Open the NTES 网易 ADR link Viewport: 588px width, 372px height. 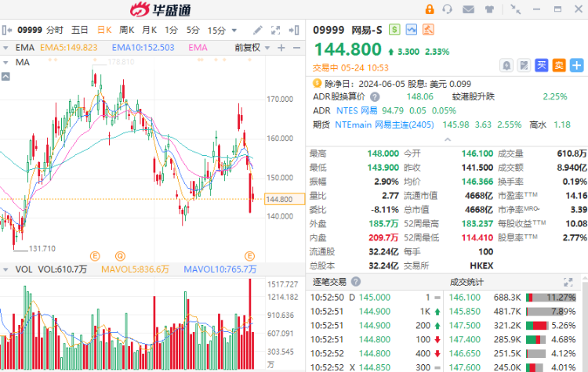coord(357,110)
